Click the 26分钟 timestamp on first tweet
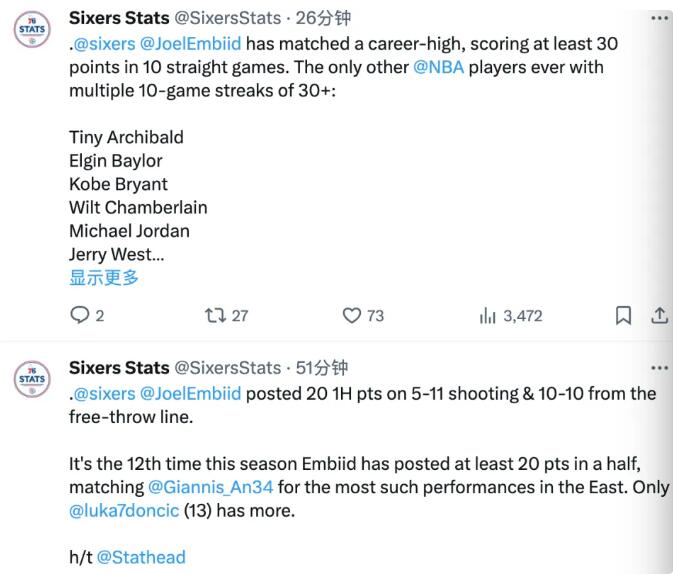Screen dimensions: 673x575 (320, 18)
